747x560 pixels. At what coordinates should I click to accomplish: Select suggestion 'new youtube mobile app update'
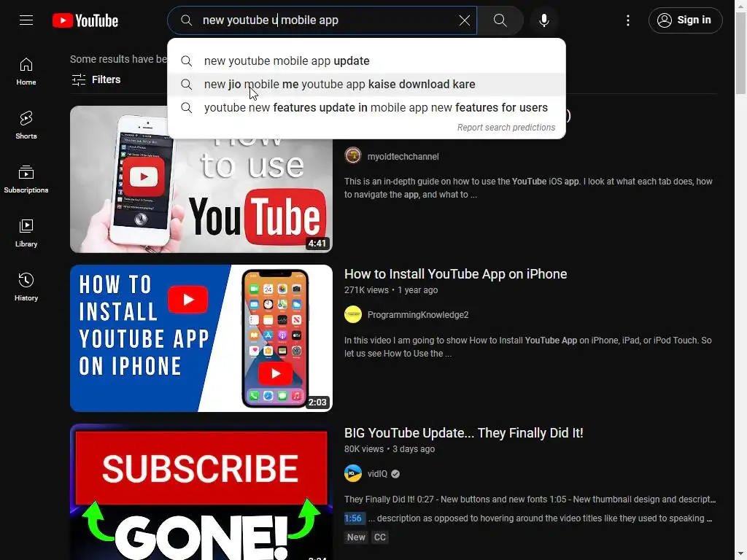pyautogui.click(x=366, y=61)
